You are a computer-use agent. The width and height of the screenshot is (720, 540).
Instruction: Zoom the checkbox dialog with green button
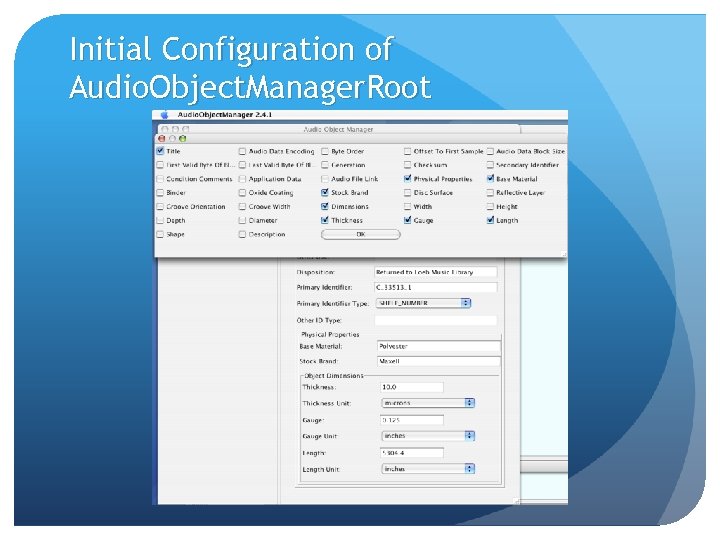(x=183, y=138)
